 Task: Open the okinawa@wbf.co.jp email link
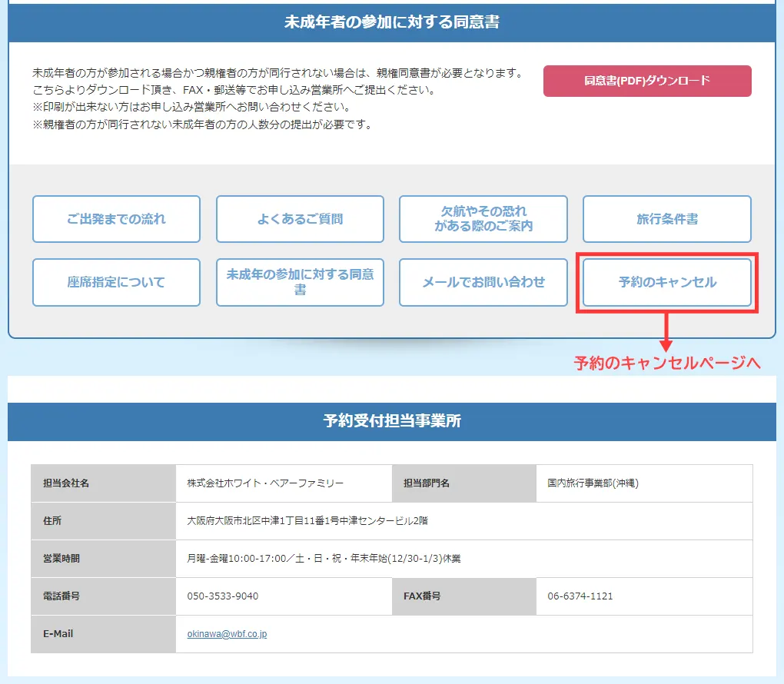[227, 634]
